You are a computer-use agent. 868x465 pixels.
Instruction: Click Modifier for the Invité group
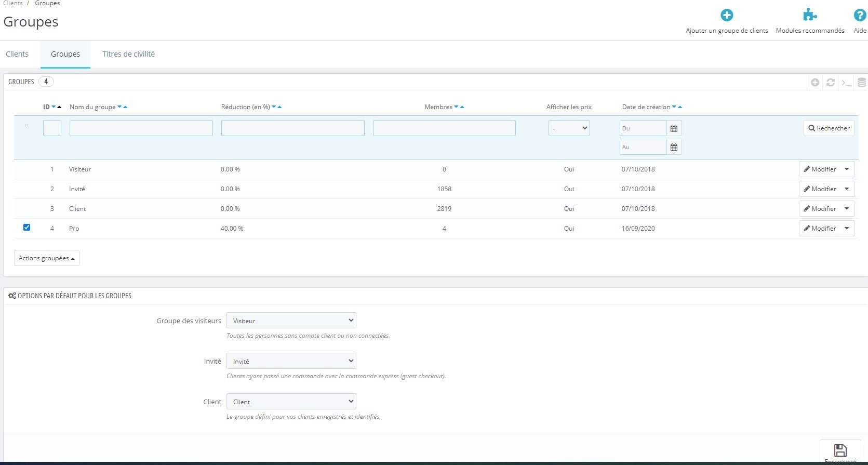[820, 189]
